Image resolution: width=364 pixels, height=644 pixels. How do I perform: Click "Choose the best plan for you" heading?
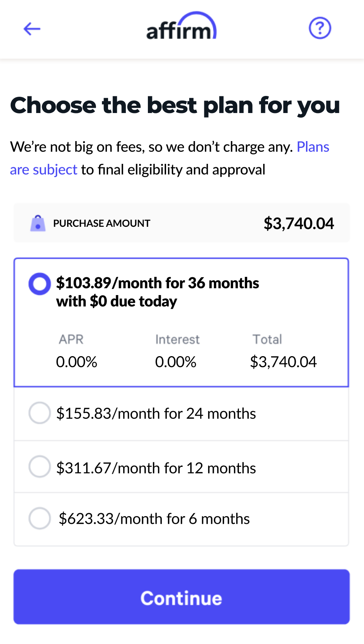[x=175, y=105]
